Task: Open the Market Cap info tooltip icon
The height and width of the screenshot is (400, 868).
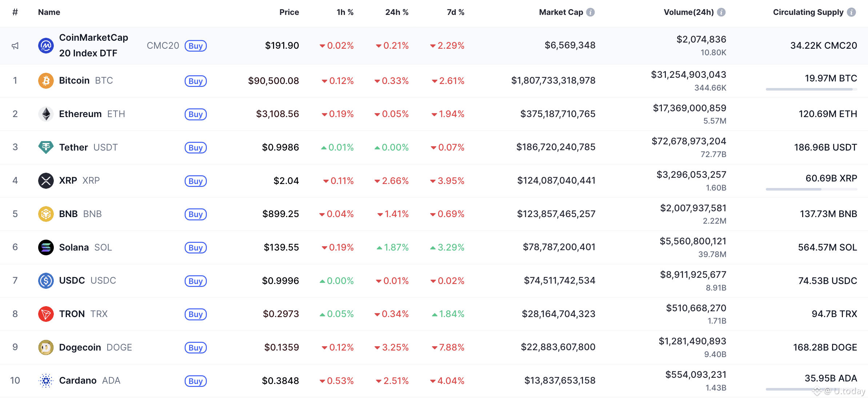Action: pos(591,12)
